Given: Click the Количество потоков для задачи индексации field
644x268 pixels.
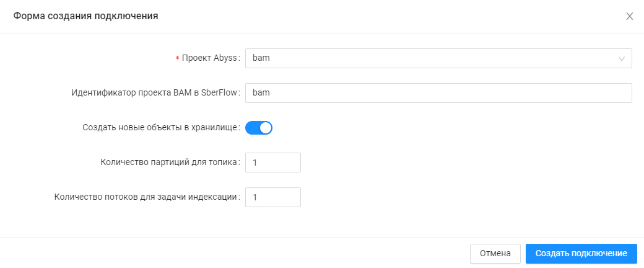Looking at the screenshot, I should coord(272,197).
